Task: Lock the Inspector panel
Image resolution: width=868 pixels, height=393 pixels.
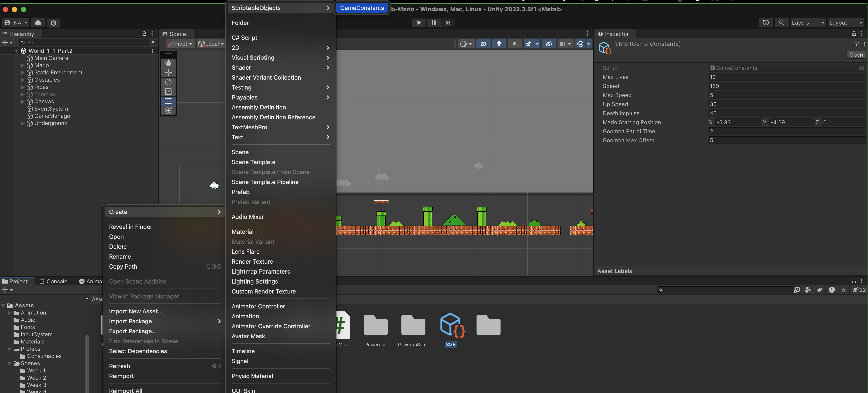Action: point(854,34)
